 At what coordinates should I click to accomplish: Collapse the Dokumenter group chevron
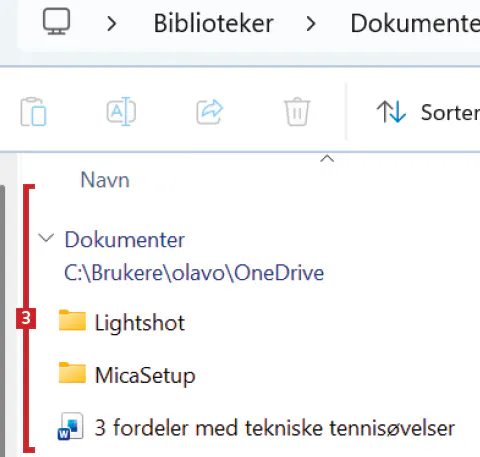[46, 238]
